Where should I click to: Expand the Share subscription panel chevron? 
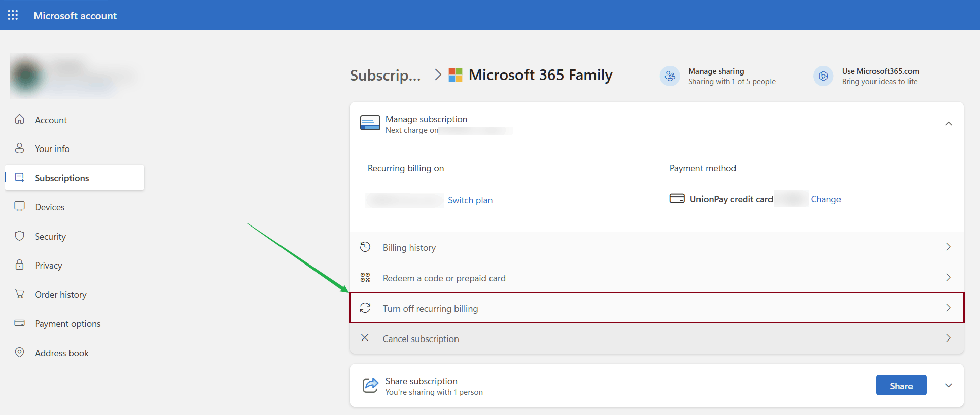point(949,386)
